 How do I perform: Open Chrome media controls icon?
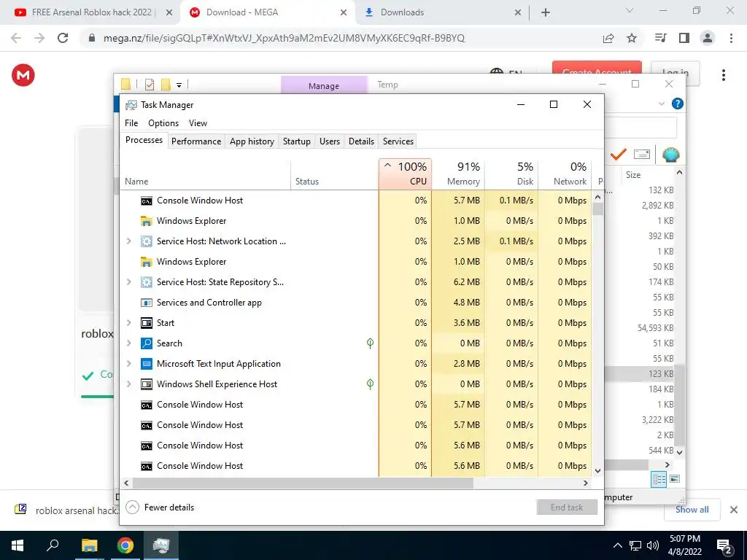click(661, 38)
